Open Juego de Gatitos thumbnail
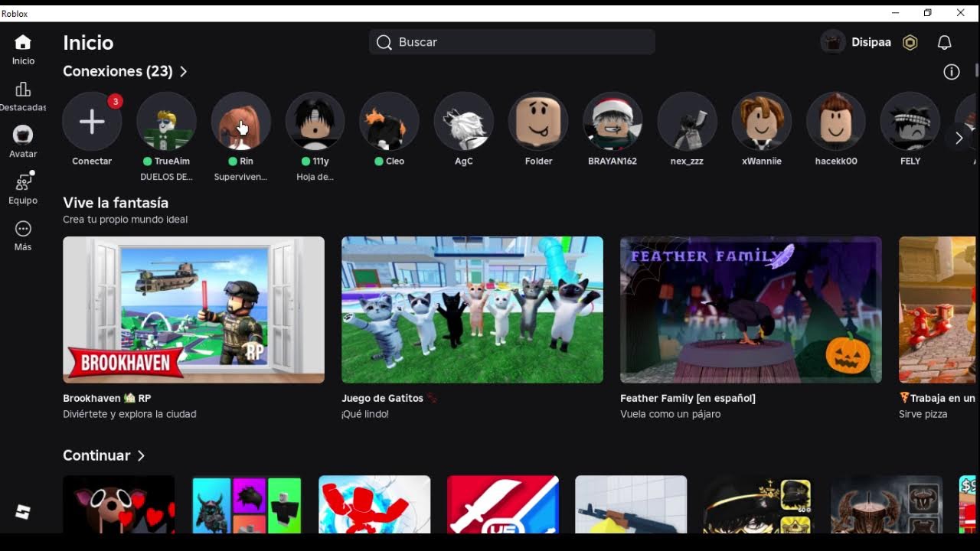Viewport: 980px width, 551px height. point(472,310)
